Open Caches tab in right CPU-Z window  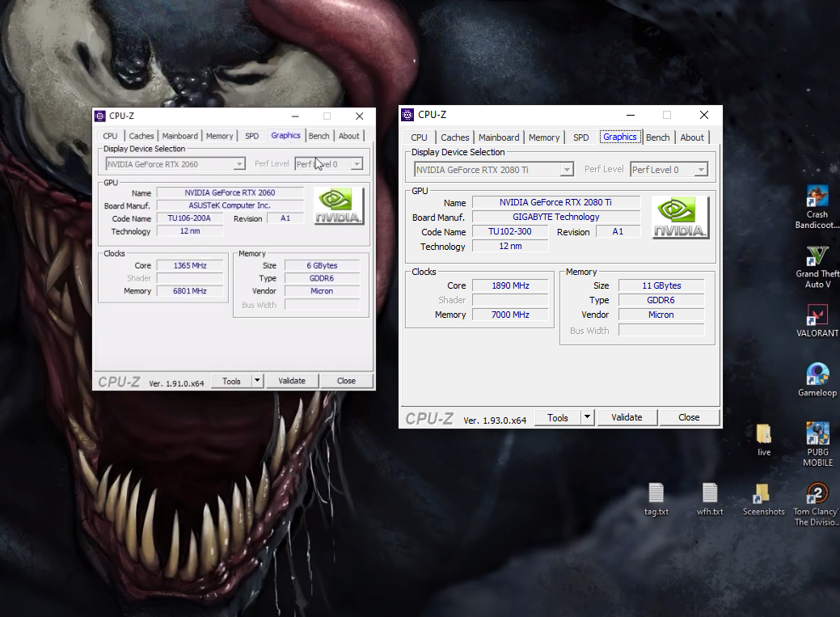click(455, 137)
